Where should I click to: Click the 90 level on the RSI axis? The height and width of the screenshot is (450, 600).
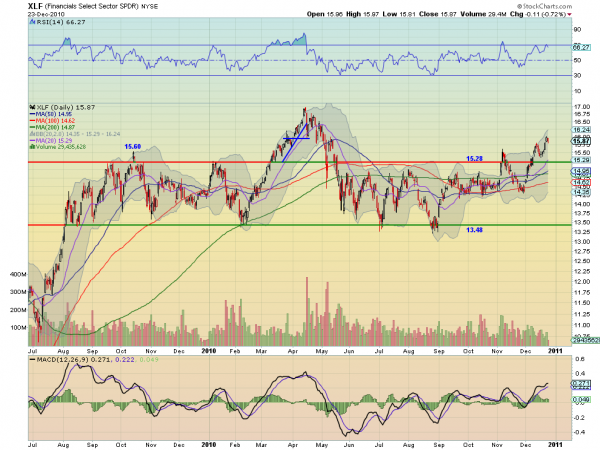point(577,29)
